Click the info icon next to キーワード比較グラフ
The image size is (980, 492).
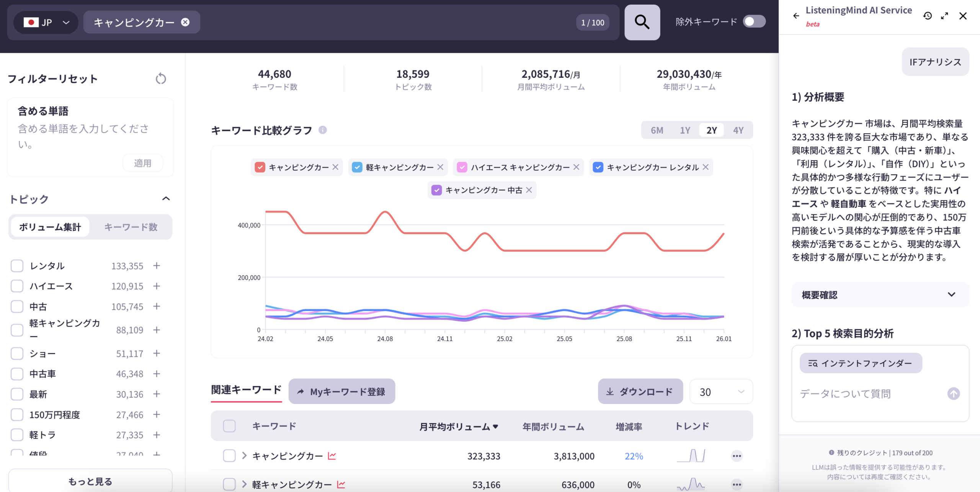(322, 130)
